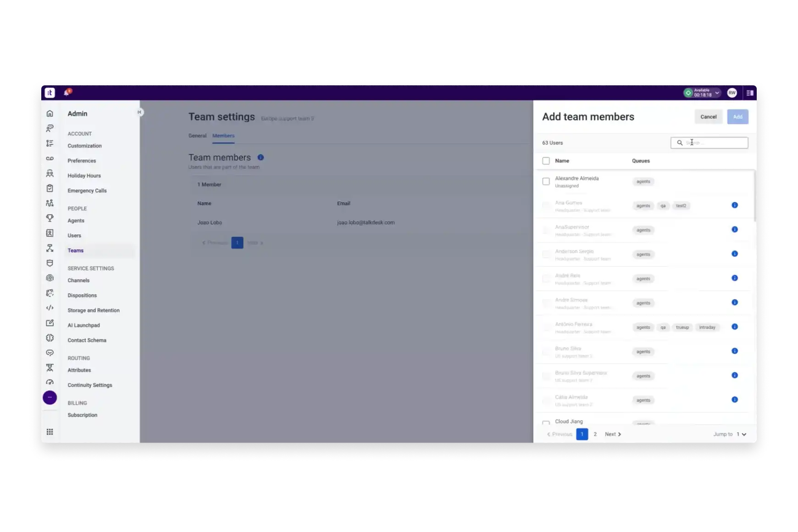
Task: Open the Jump to page dropdown
Action: [738, 434]
